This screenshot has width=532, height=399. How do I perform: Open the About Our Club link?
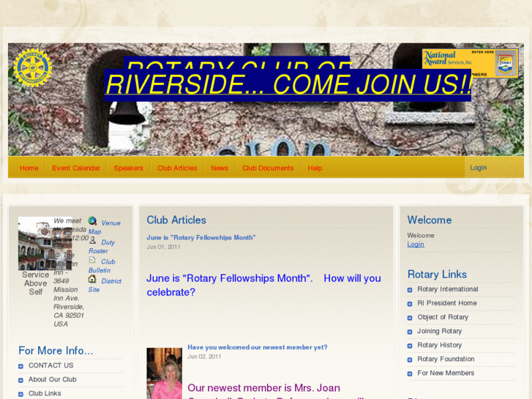(52, 379)
